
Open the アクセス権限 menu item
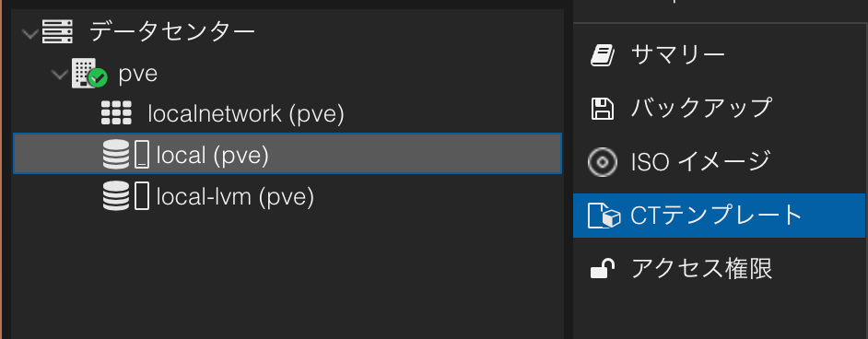(719, 269)
